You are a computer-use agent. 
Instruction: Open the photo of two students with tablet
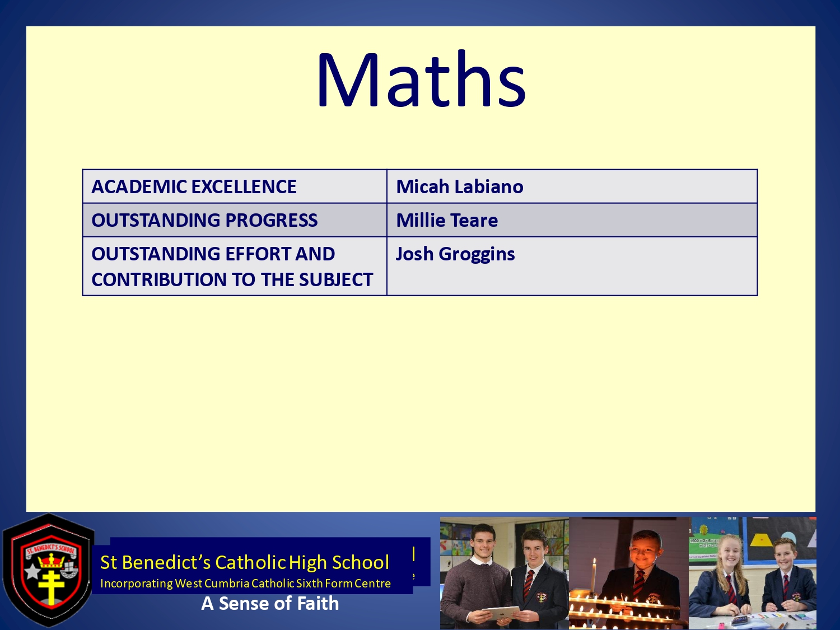(504, 573)
